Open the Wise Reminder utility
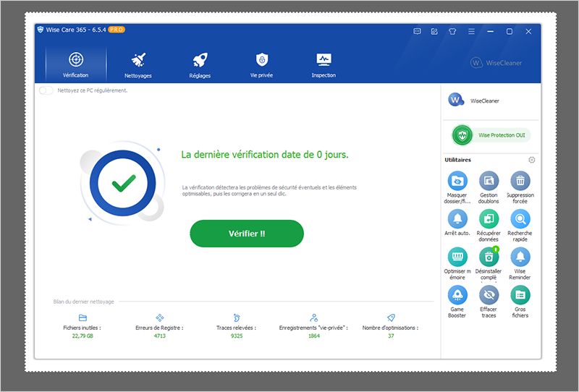This screenshot has height=392, width=579. click(520, 263)
